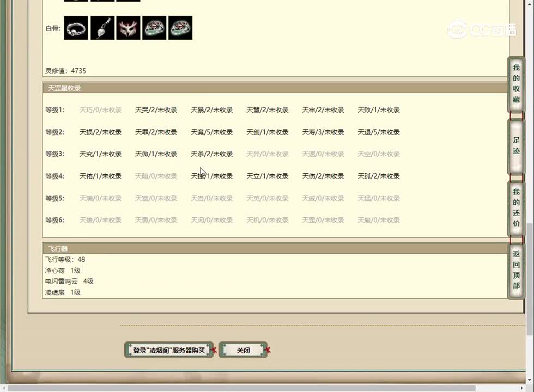Select 天暴/2/未收录 entry
Screen dimensions: 534x392
click(x=212, y=110)
